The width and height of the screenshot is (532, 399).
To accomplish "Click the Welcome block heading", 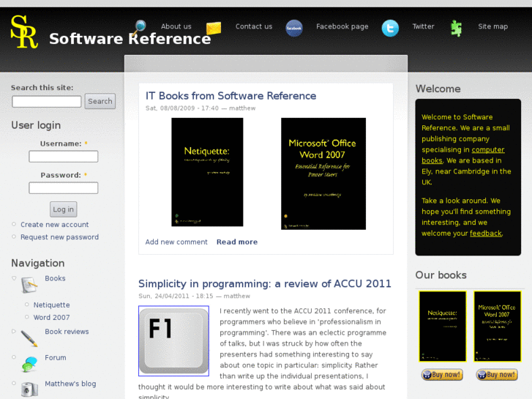I will click(438, 89).
